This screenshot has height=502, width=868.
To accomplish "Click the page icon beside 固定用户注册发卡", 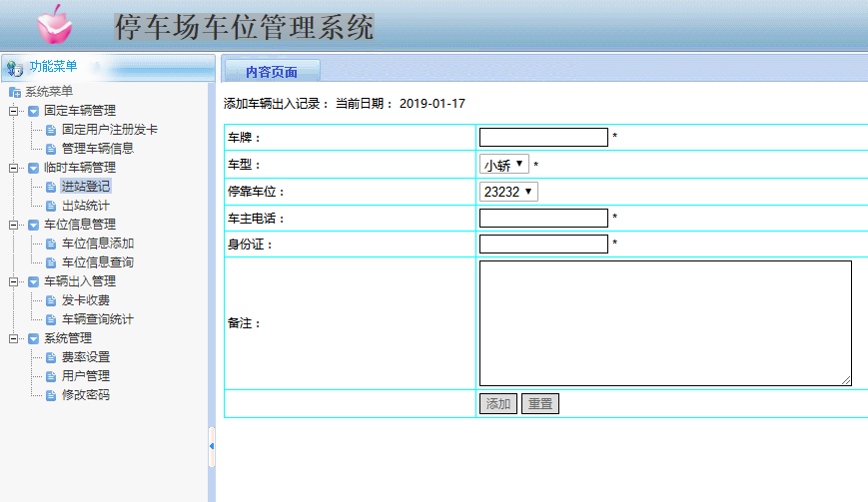I will point(51,130).
